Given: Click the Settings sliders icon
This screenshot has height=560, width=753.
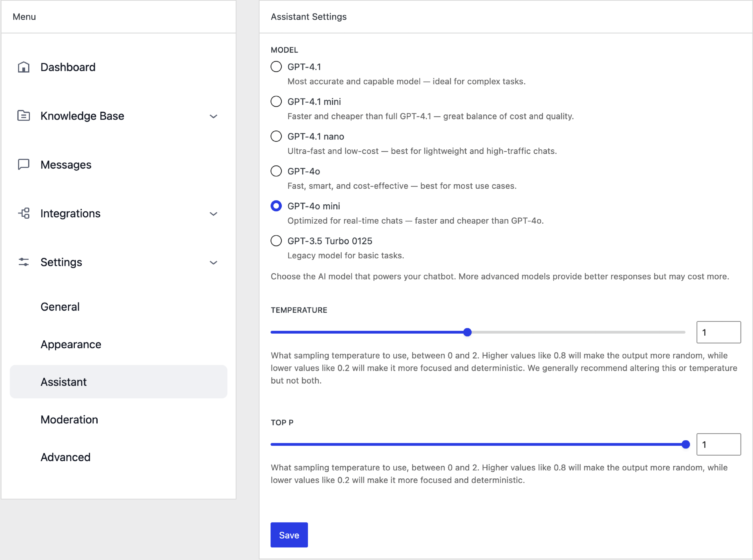Looking at the screenshot, I should click(x=23, y=262).
